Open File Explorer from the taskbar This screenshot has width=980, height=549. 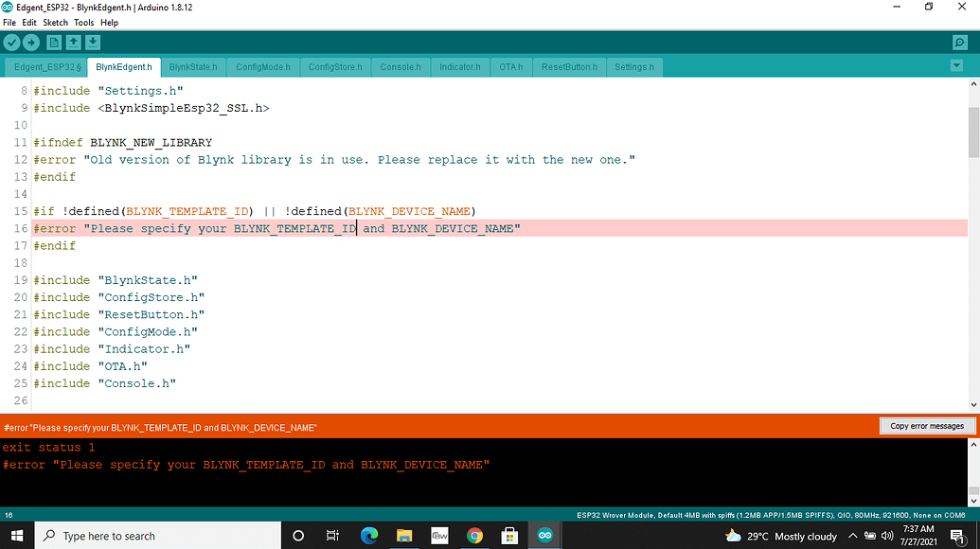[404, 535]
